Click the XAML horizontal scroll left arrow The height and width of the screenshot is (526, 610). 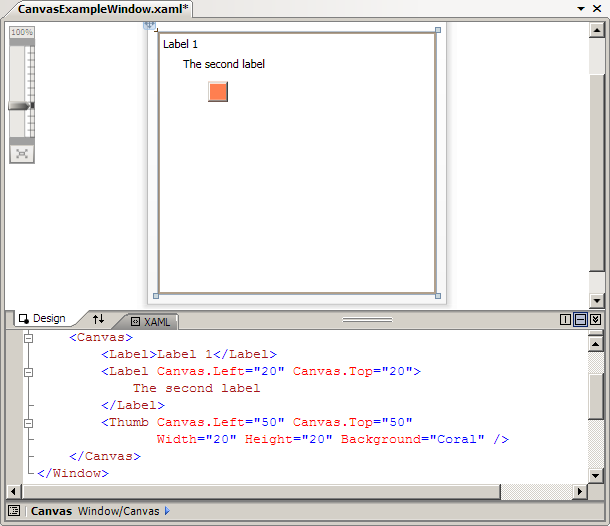[x=14, y=491]
